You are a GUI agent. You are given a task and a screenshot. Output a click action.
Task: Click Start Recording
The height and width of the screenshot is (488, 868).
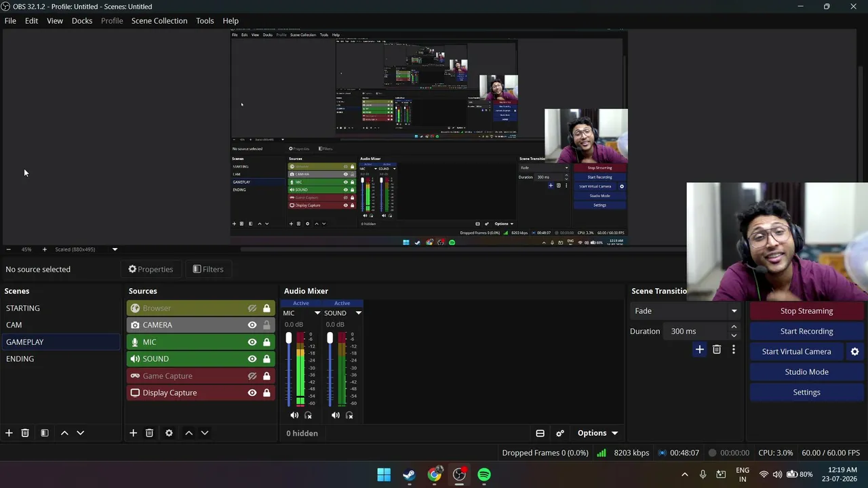tap(806, 331)
